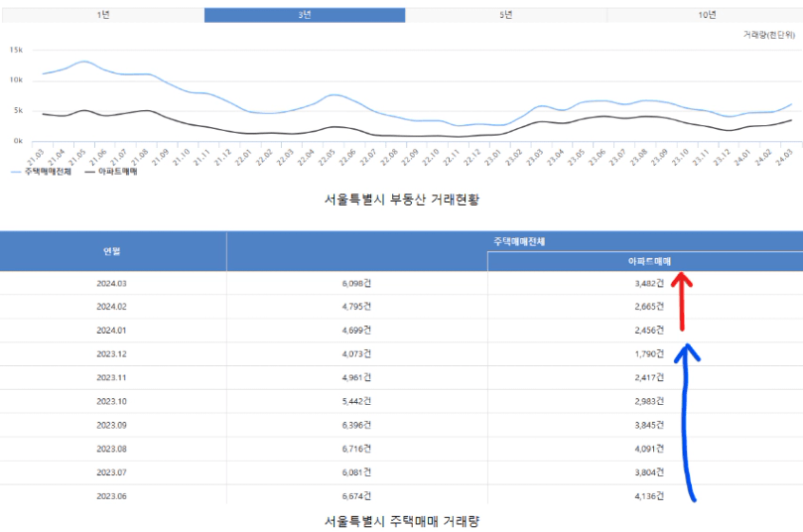The height and width of the screenshot is (532, 803).
Task: Click the 4,699건 total value
Action: point(356,331)
